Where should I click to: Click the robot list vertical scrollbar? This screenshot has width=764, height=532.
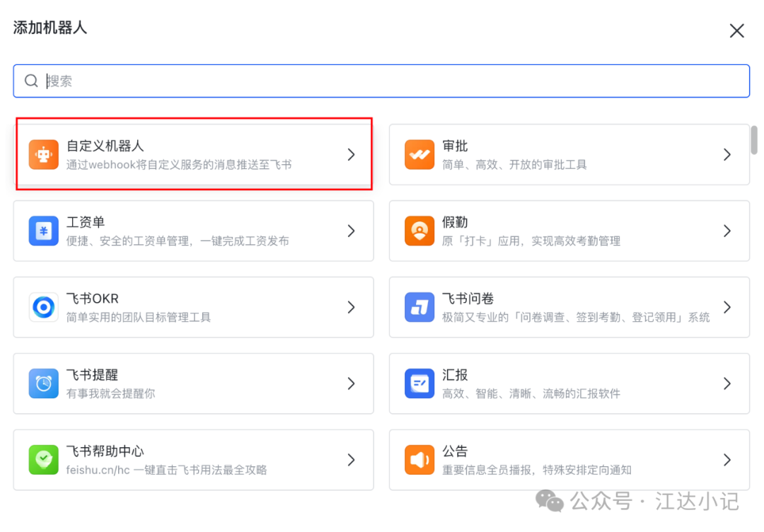[754, 140]
